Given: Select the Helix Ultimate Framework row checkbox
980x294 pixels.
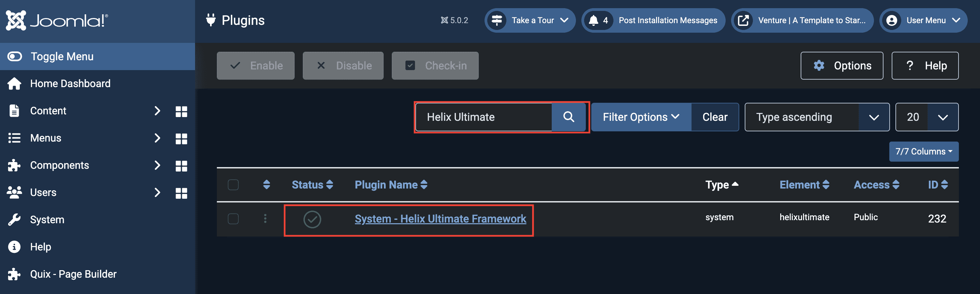Looking at the screenshot, I should point(233,219).
